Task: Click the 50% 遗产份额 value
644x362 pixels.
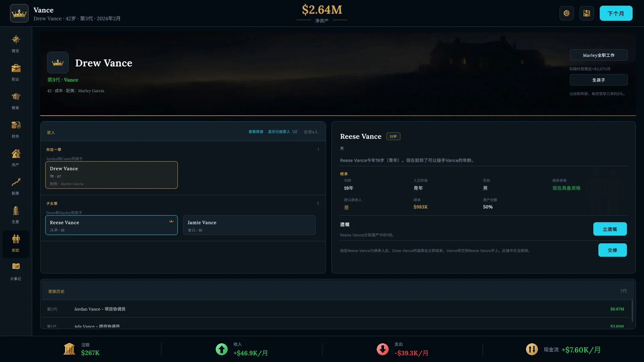Action: (488, 207)
